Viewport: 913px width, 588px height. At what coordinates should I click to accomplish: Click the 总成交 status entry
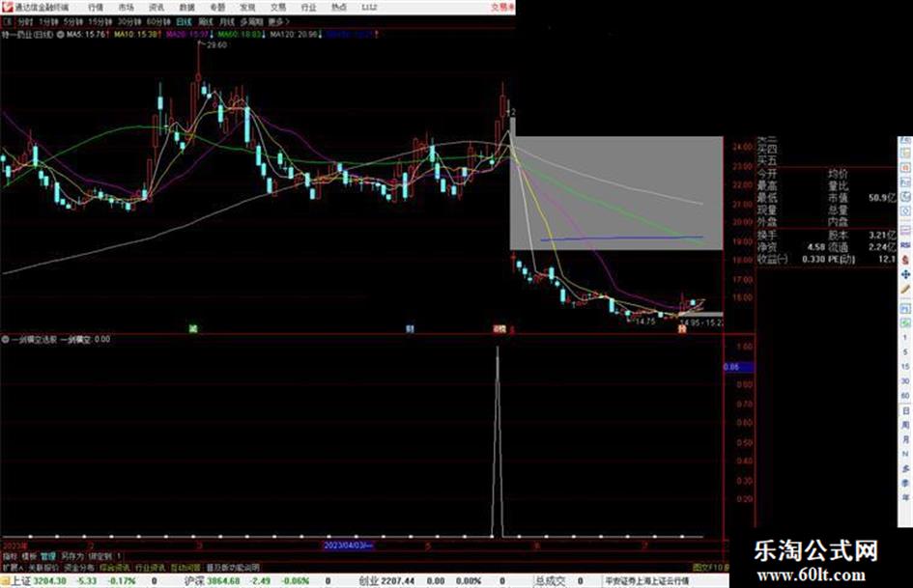pos(551,581)
